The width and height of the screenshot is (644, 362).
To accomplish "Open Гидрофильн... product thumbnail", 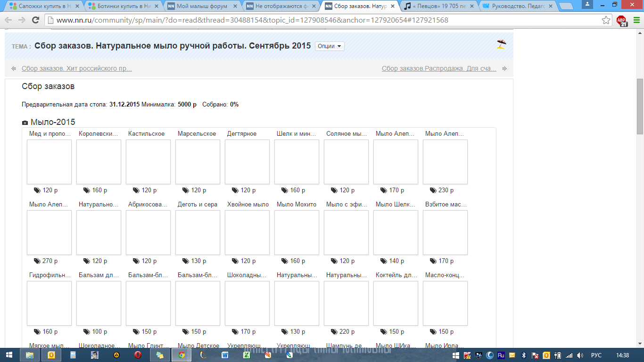I will 49,304.
